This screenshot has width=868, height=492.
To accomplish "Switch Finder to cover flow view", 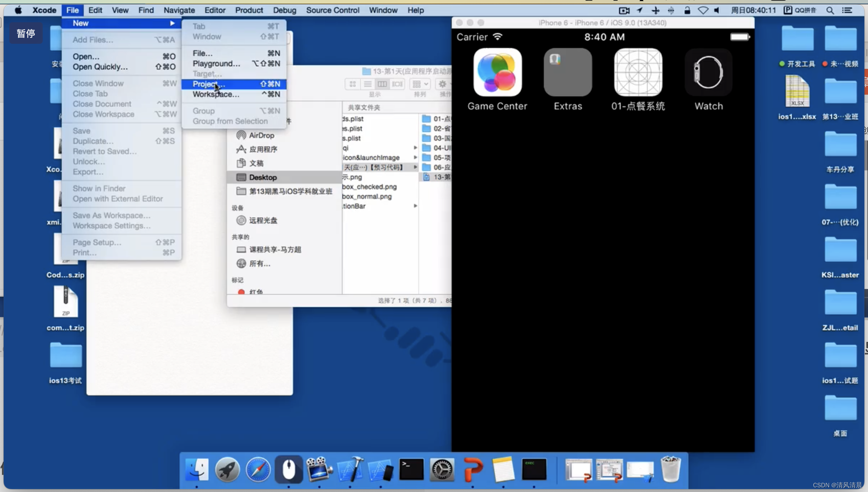I will pos(397,84).
